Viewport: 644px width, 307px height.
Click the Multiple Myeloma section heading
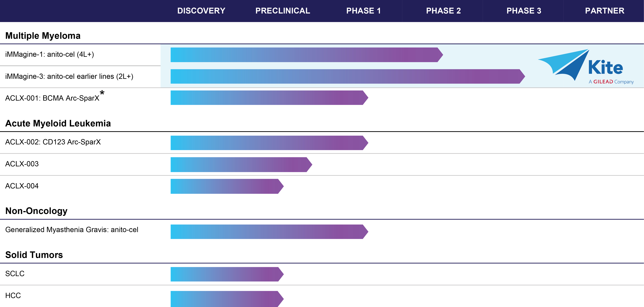tap(43, 36)
